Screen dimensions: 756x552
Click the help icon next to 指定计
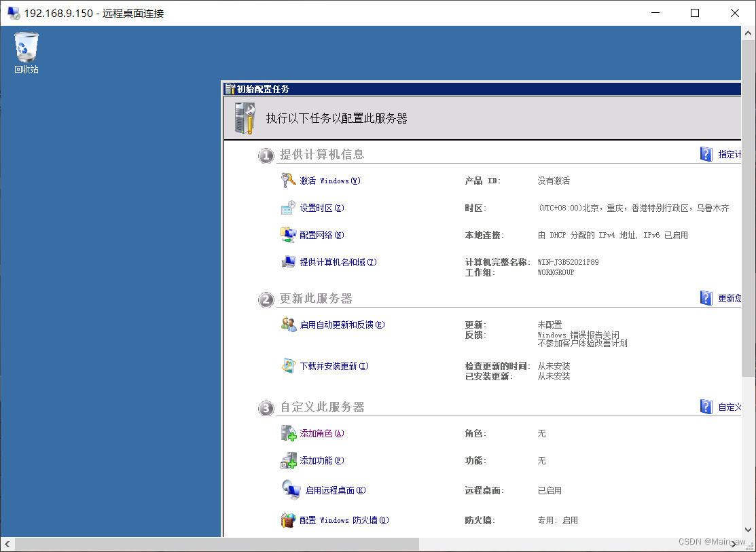[706, 154]
